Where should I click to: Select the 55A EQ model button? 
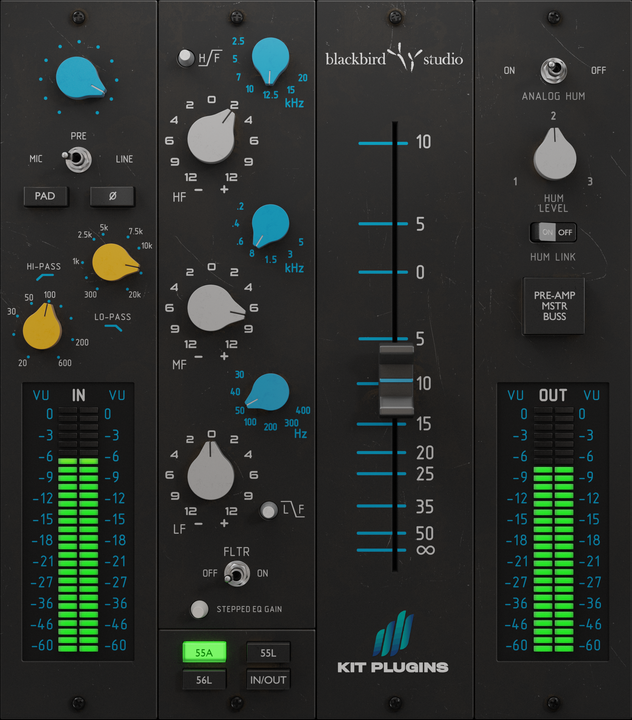tap(204, 652)
